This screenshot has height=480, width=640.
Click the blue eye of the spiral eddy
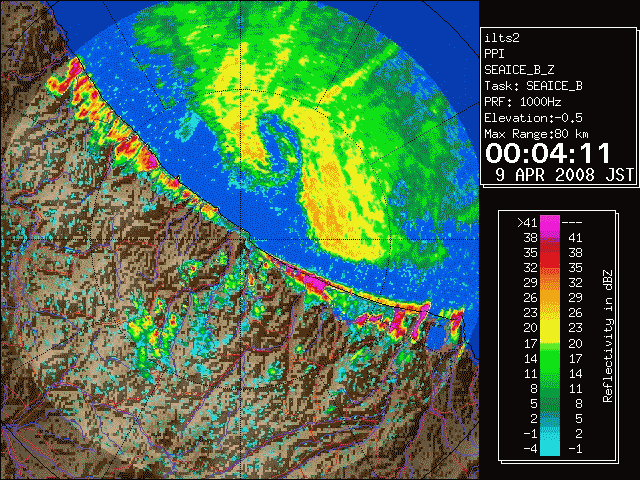coord(280,142)
